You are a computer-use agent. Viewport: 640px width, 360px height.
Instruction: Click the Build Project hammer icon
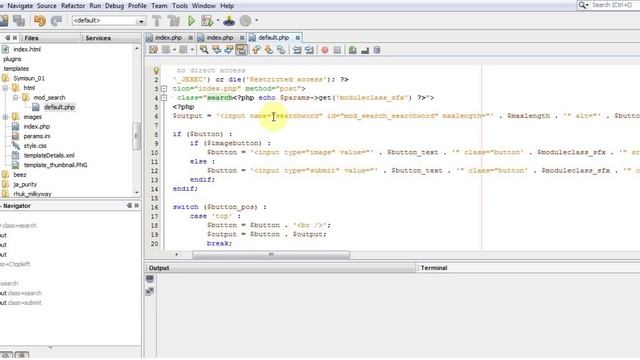click(157, 20)
